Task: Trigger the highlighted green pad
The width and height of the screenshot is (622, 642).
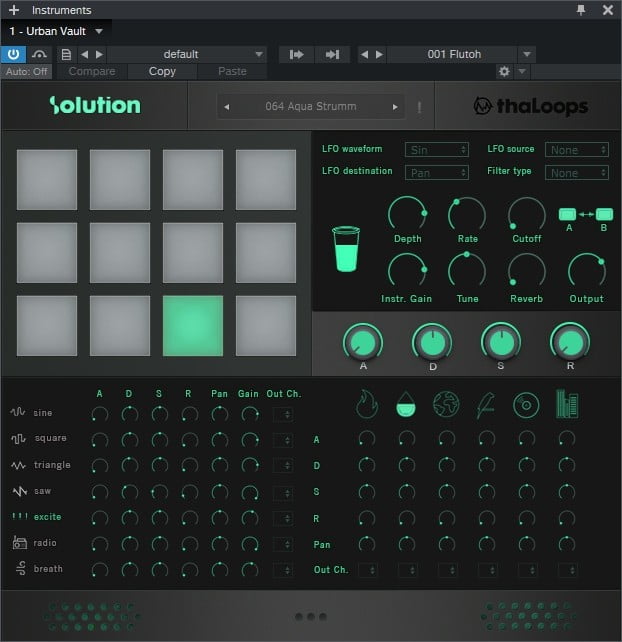Action: click(193, 326)
